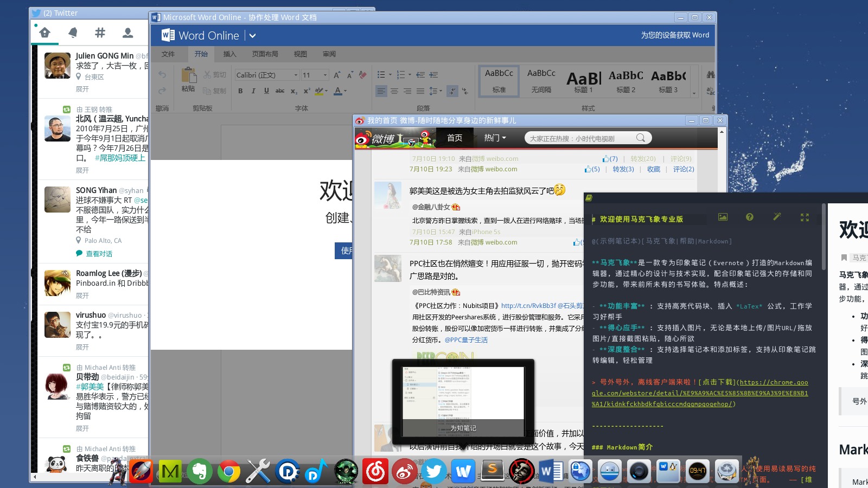
Task: Expand the font color dropdown arrow
Action: point(345,91)
